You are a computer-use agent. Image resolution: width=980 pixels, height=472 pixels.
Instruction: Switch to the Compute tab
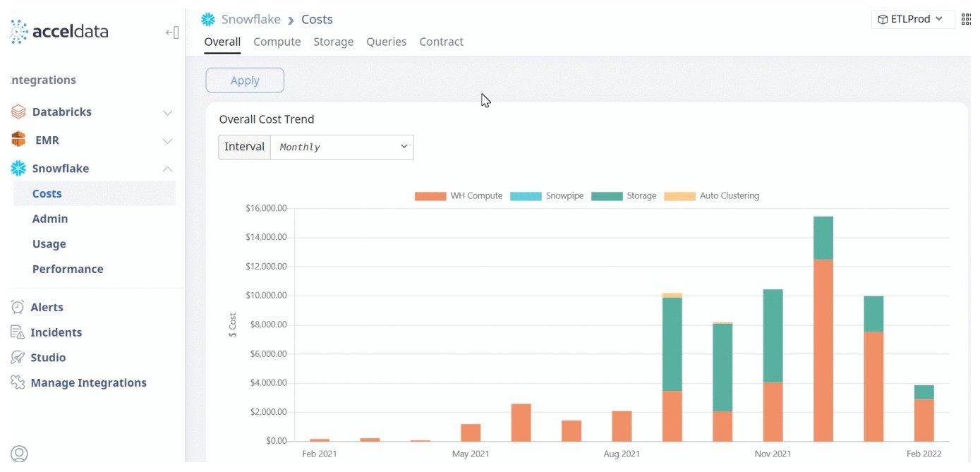tap(277, 42)
